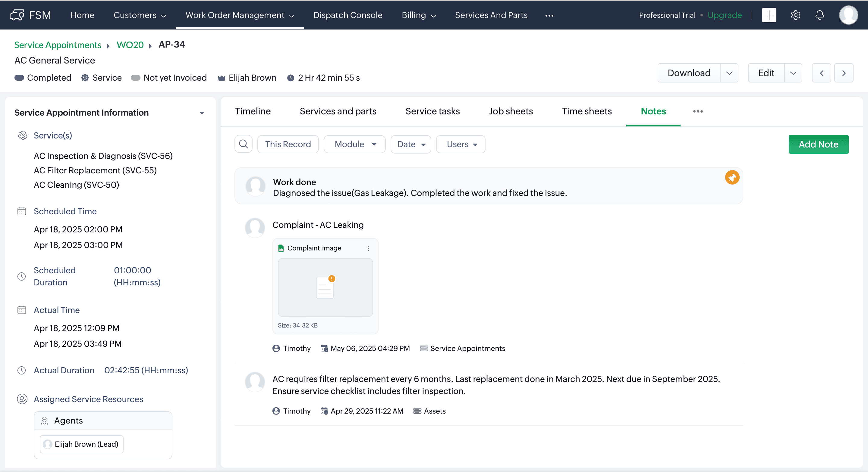Screen dimensions: 868x472
Task: Open the Dispatch Console menu
Action: pos(348,15)
